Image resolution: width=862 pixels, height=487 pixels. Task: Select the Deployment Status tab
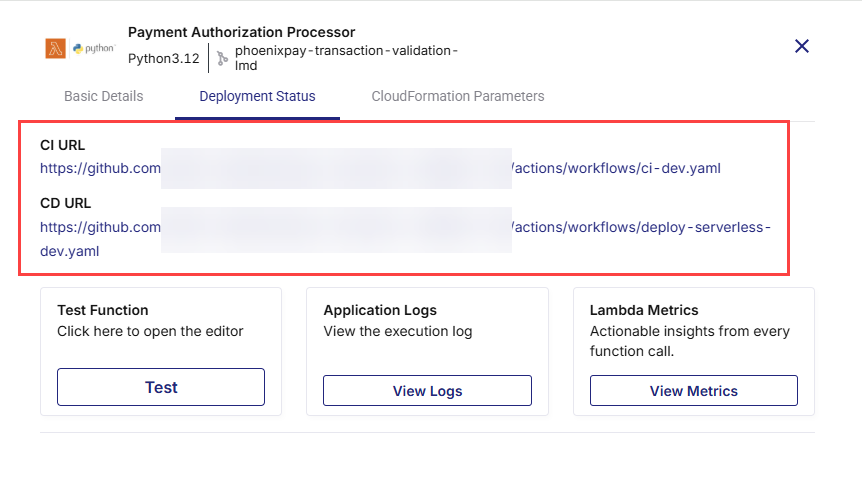tap(257, 96)
